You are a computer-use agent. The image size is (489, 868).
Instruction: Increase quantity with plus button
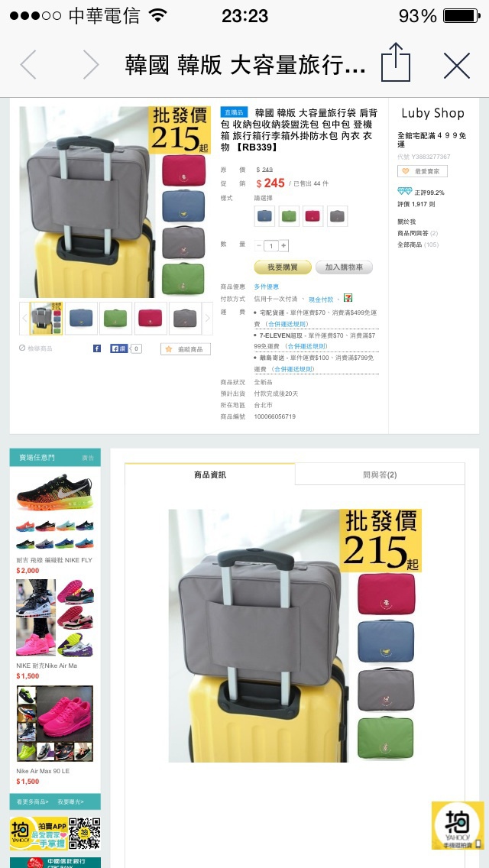pyautogui.click(x=283, y=245)
